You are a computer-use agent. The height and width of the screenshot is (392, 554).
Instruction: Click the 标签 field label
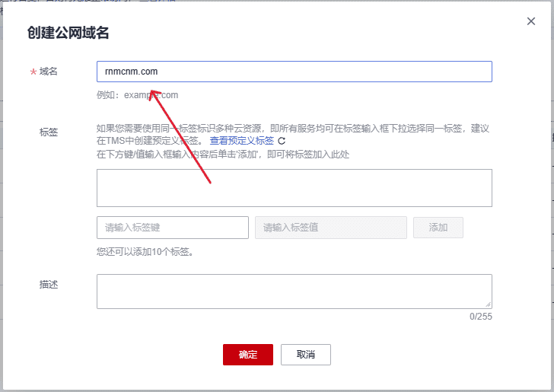[49, 132]
